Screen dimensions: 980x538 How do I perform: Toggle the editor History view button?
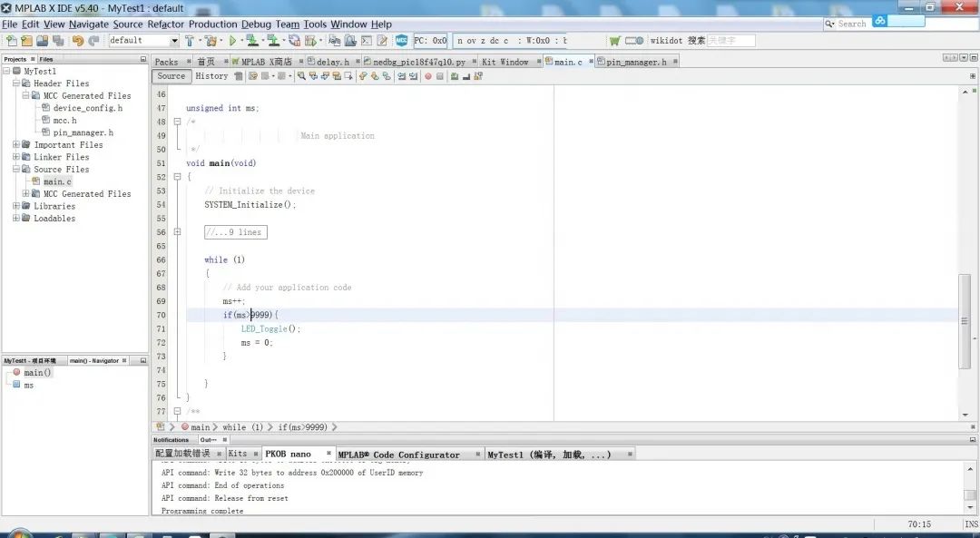point(211,76)
